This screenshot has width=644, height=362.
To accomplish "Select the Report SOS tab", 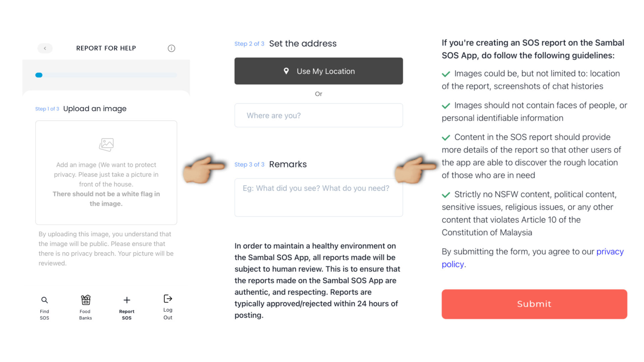I will (x=127, y=307).
